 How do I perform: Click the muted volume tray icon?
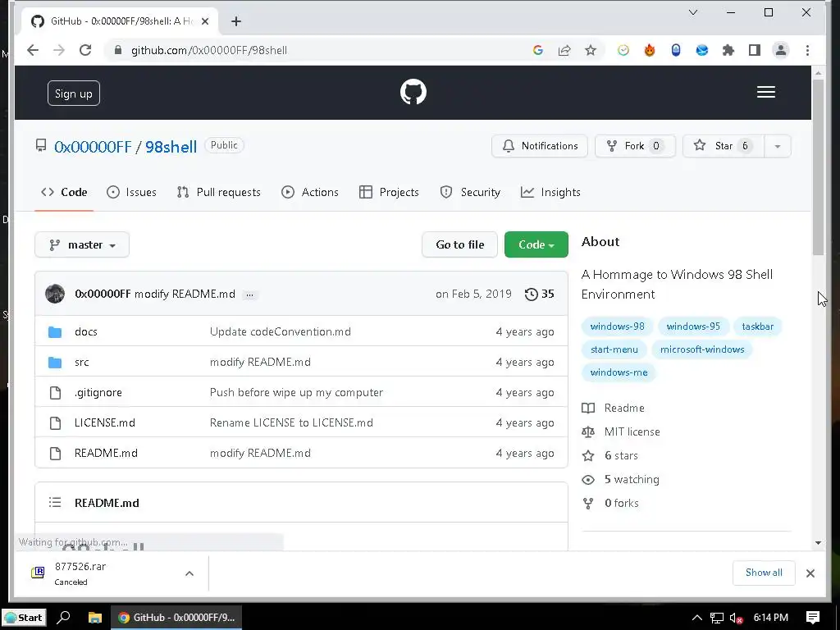[736, 618]
